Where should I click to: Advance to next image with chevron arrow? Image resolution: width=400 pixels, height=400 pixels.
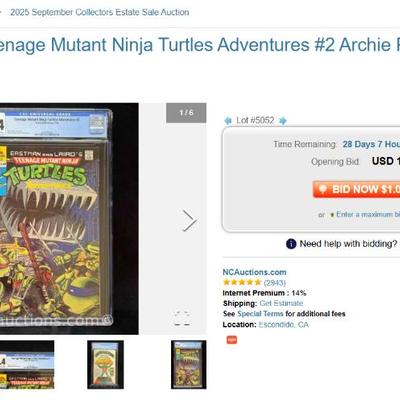click(189, 221)
